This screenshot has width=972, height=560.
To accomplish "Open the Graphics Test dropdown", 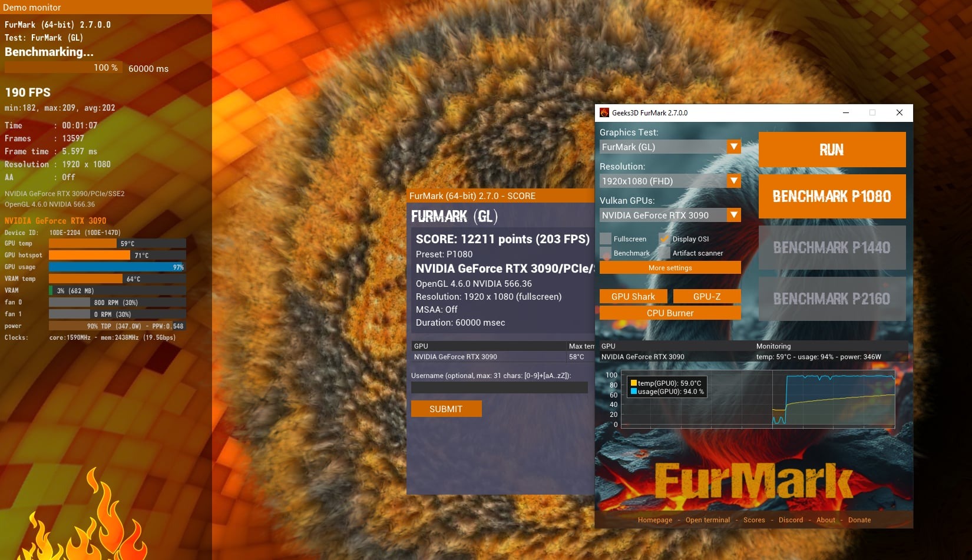I will click(670, 147).
